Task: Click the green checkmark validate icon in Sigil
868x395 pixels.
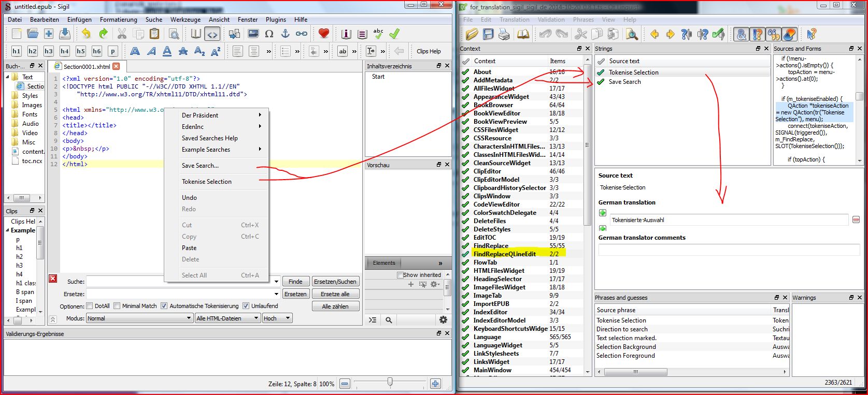Action: tap(394, 34)
